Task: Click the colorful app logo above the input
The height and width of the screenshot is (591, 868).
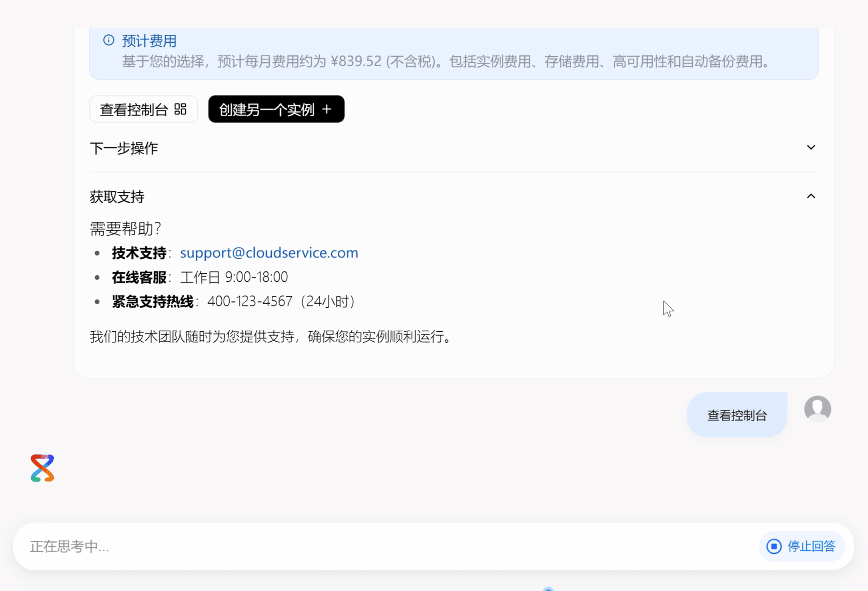Action: [42, 467]
